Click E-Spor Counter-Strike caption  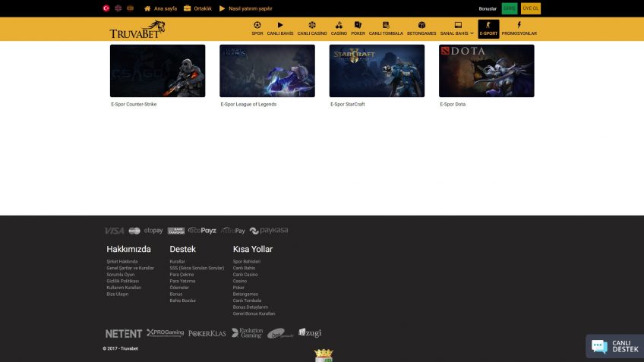(134, 104)
